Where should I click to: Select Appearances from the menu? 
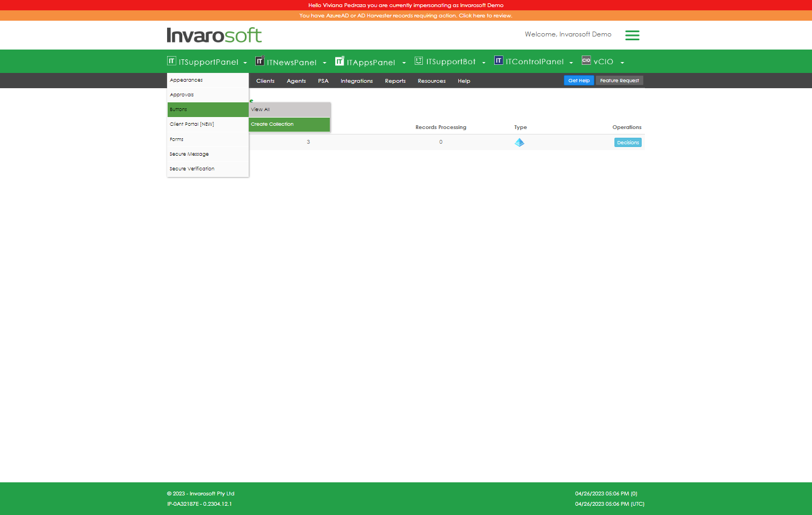(x=208, y=80)
